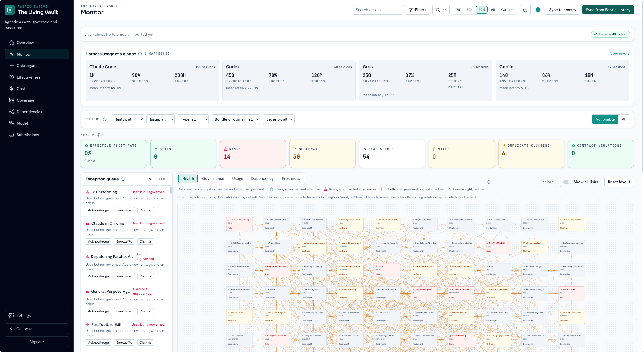Click the Collapse chevron icon
The image size is (644, 352).
point(11,329)
